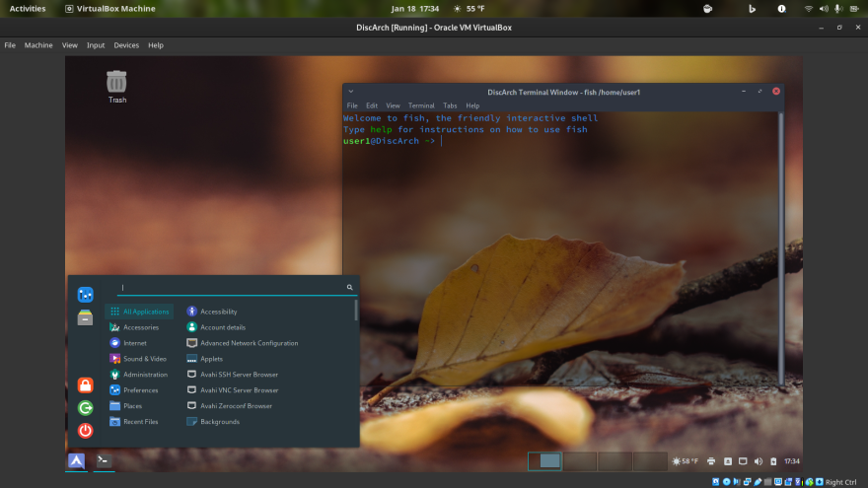Open the terminal File menu

(x=352, y=105)
